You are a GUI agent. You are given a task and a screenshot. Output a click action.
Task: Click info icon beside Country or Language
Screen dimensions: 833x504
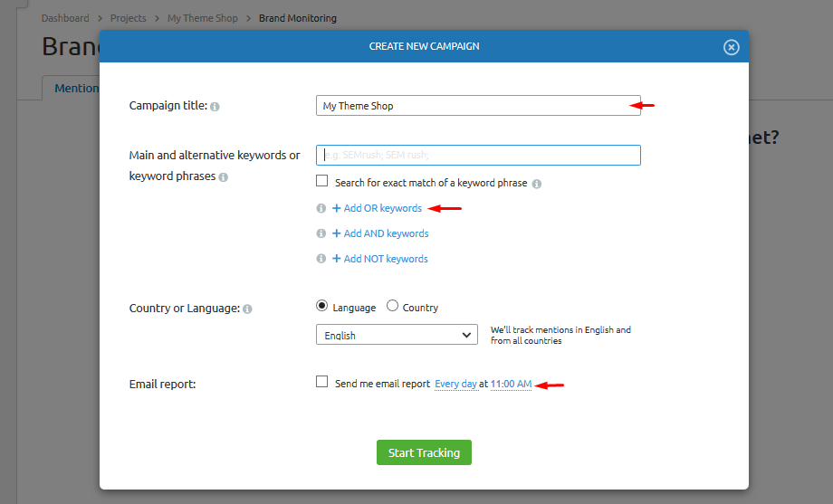[247, 309]
